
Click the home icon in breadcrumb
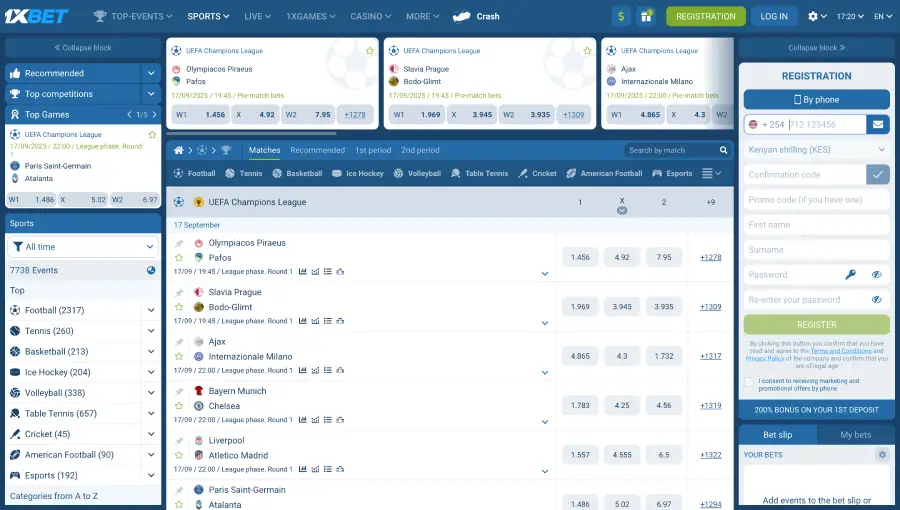click(x=179, y=150)
